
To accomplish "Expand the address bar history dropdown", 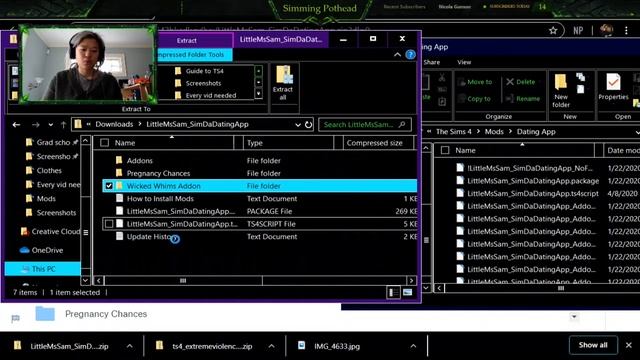I will coord(298,124).
